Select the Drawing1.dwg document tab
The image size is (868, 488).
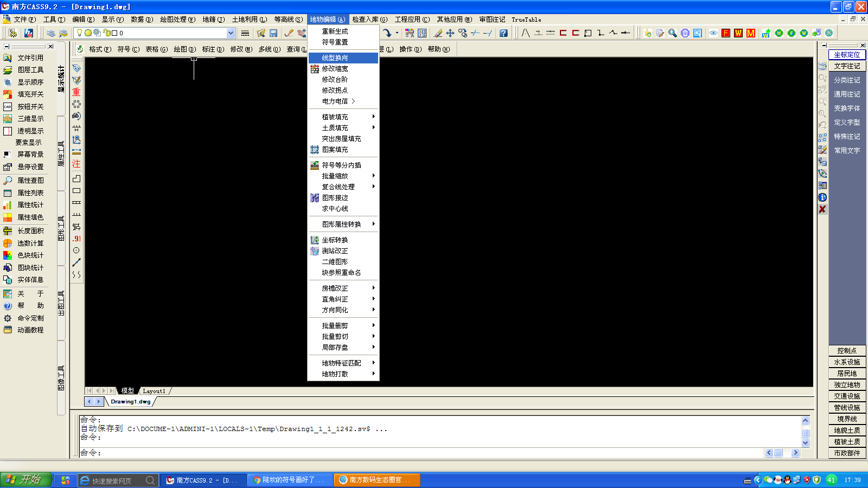[x=131, y=402]
